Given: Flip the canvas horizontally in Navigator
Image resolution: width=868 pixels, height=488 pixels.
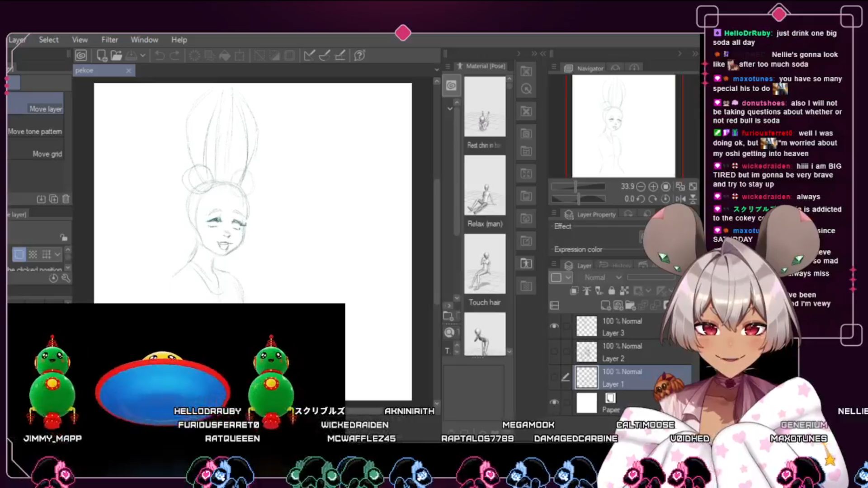Looking at the screenshot, I should click(680, 199).
